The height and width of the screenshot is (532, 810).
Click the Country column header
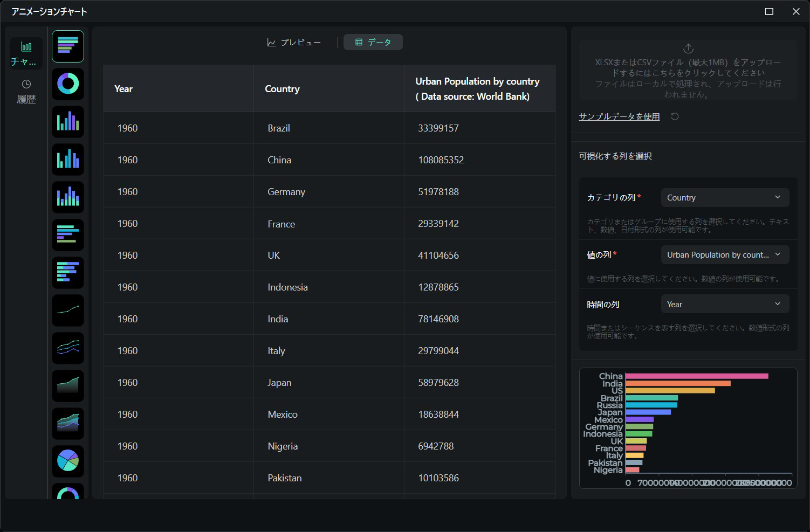click(x=328, y=89)
